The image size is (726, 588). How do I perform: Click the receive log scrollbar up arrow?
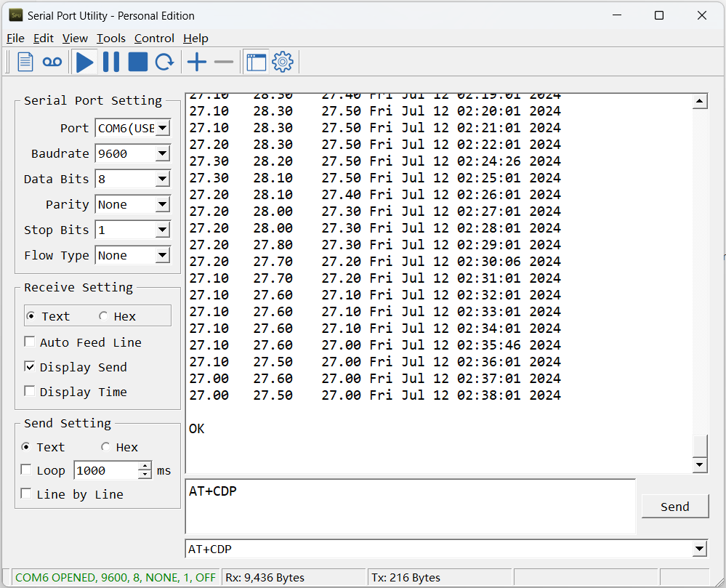point(700,102)
